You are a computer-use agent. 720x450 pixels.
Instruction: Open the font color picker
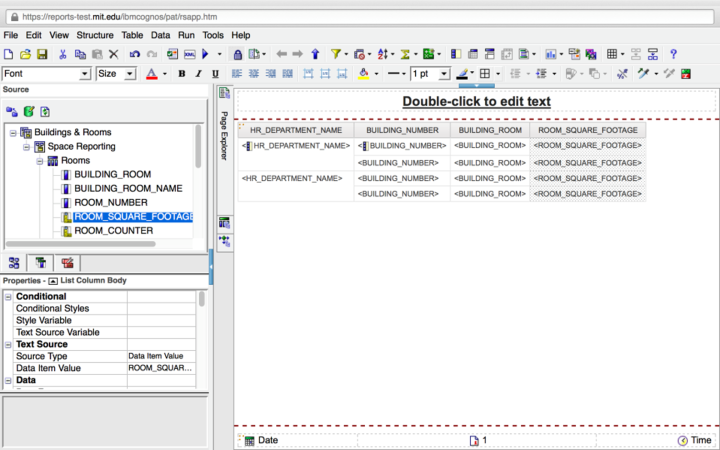tap(152, 74)
